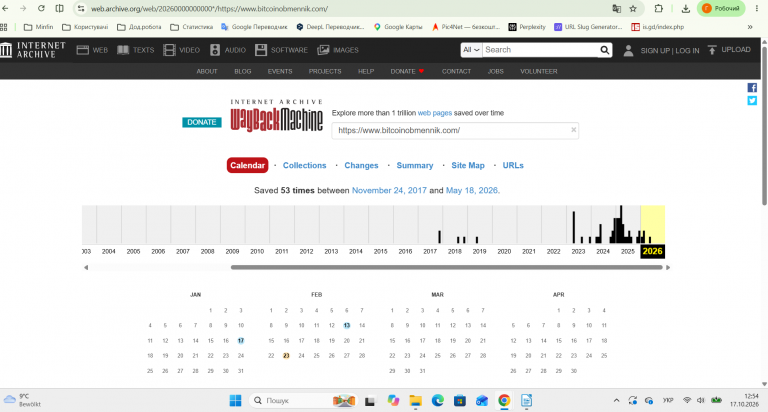
Task: Switch to the Changes tab
Action: point(361,166)
